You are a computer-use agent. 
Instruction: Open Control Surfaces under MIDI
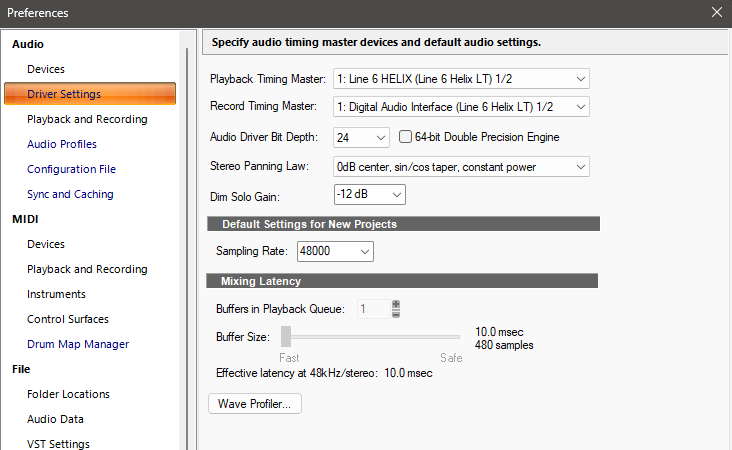click(68, 319)
